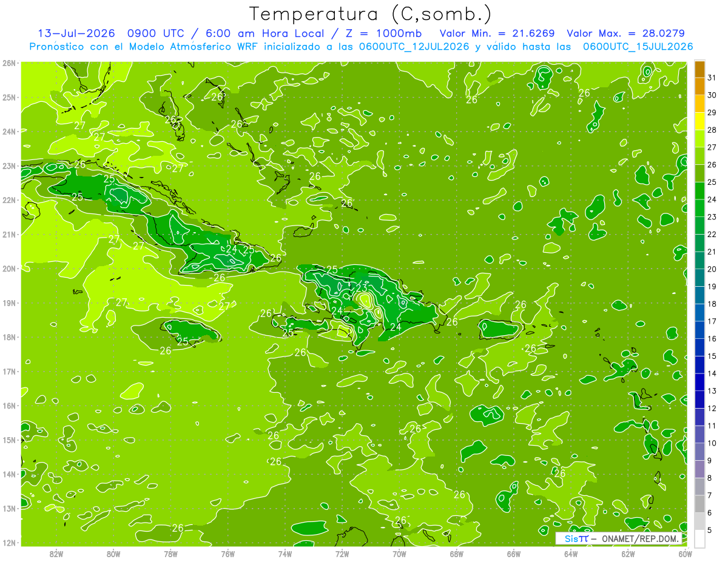This screenshot has height=562, width=728.
Task: Click the teal swatch between 19 and 20
Action: tap(699, 278)
